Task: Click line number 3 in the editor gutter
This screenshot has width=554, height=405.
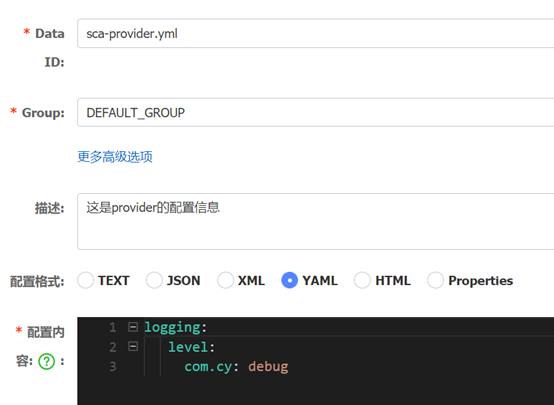Action: (x=113, y=366)
